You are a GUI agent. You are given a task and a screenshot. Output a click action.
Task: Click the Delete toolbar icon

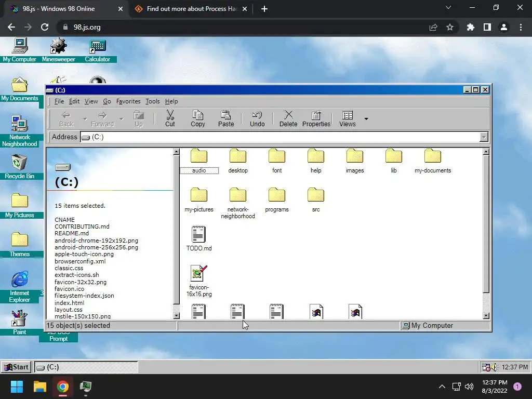(288, 118)
